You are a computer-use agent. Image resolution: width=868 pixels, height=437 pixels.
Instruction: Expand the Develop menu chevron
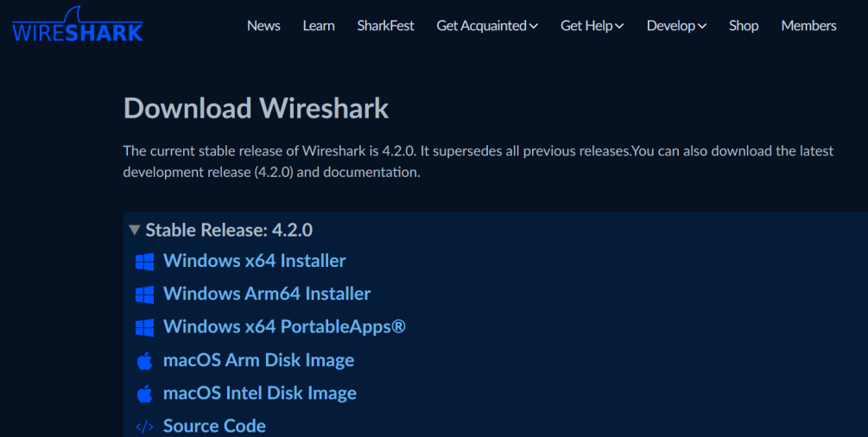702,26
